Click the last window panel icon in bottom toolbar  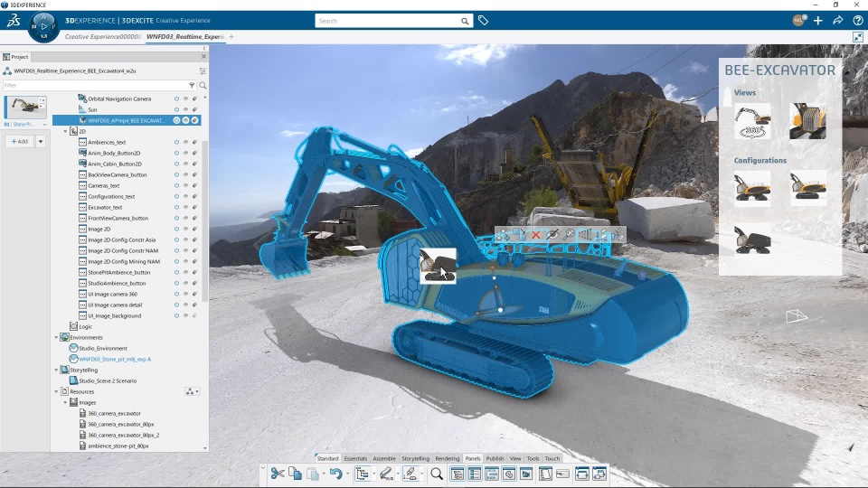point(599,474)
